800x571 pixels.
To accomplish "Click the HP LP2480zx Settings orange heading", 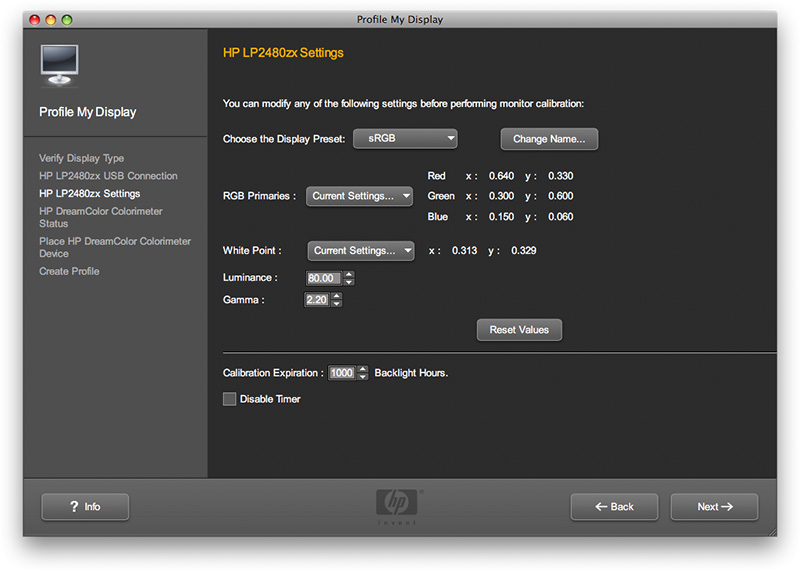I will click(x=283, y=53).
